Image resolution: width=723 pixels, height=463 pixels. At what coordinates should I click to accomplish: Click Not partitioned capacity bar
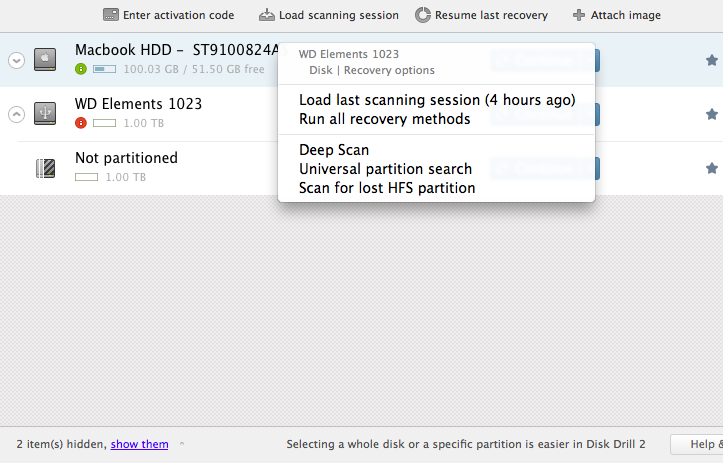click(87, 177)
